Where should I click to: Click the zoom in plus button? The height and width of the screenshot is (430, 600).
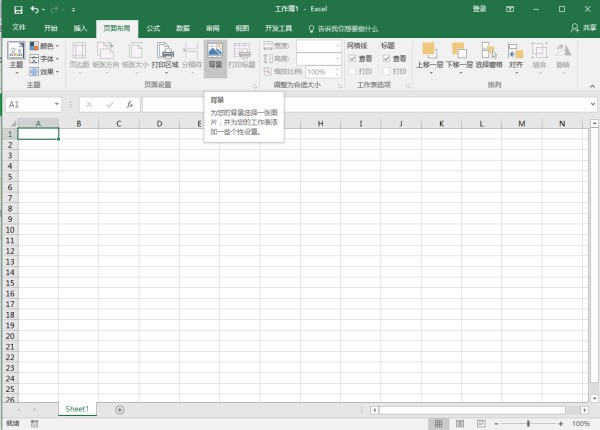(561, 423)
